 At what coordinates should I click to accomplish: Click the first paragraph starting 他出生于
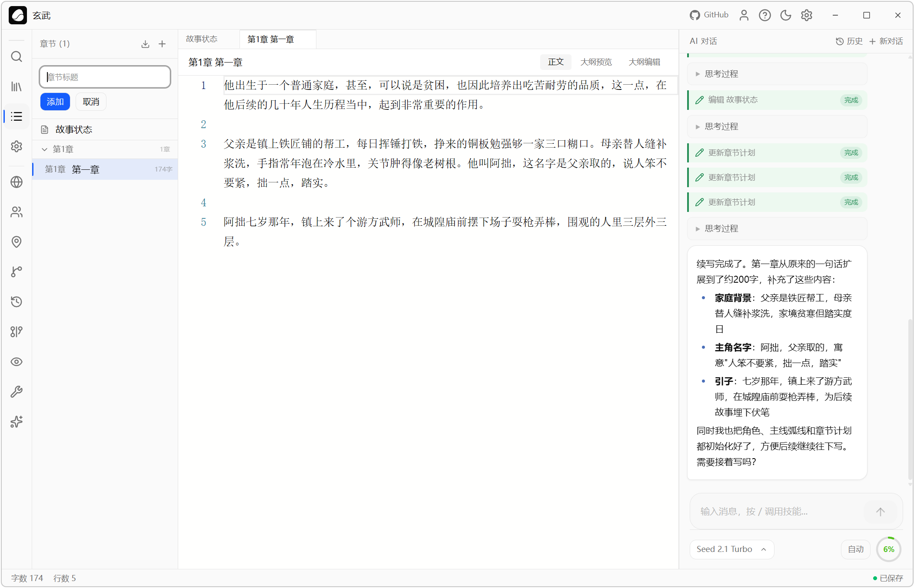pyautogui.click(x=445, y=95)
